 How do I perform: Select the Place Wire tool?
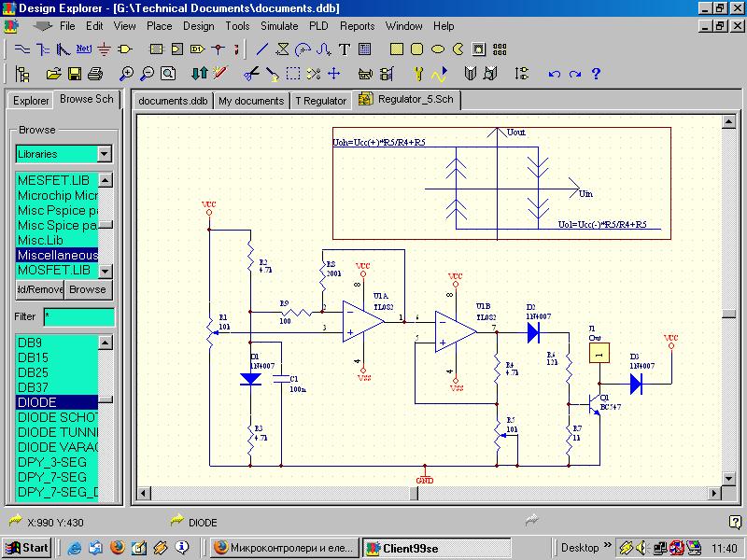21,49
